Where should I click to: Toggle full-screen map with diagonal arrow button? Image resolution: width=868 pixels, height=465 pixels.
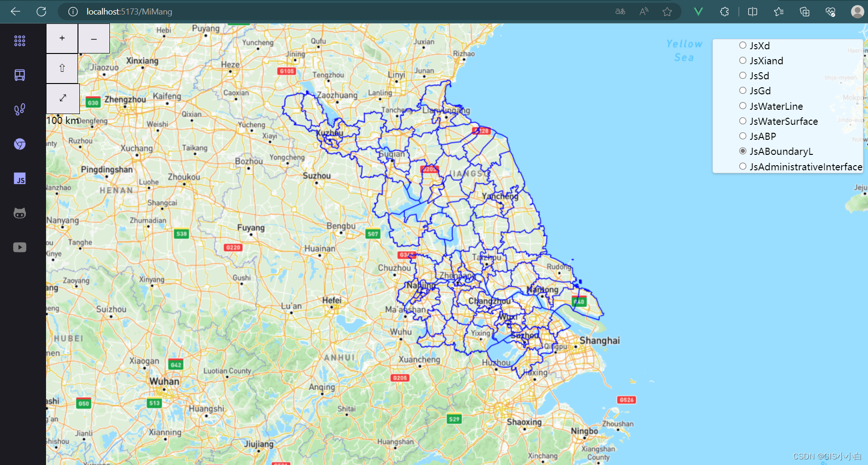(63, 99)
